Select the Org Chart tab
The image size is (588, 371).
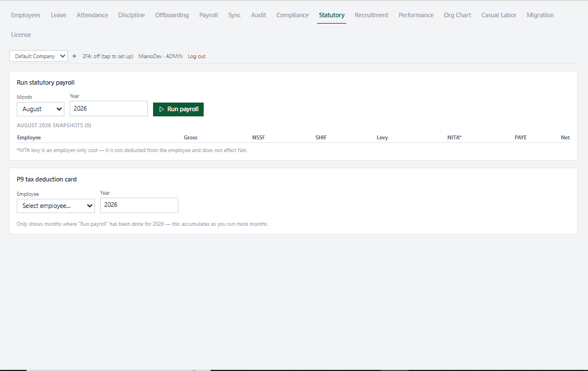pyautogui.click(x=457, y=15)
